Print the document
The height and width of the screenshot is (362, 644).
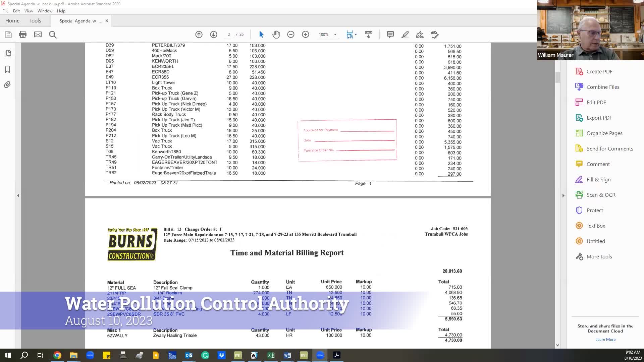[x=22, y=35]
